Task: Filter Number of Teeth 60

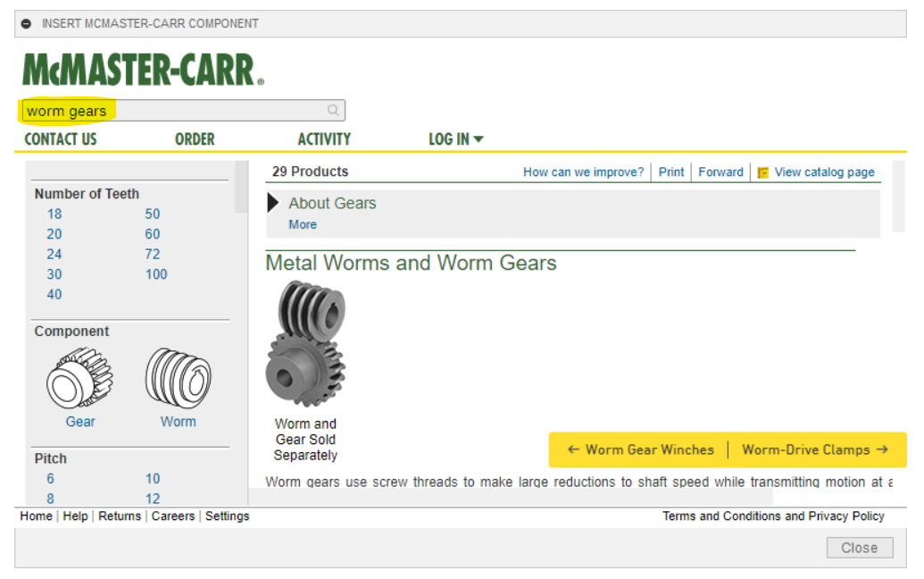Action: [153, 234]
